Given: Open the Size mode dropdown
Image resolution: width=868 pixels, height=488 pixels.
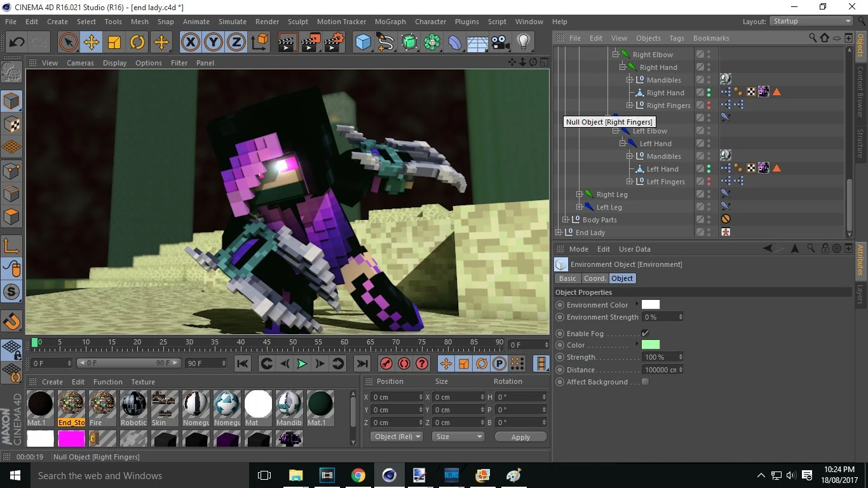Looking at the screenshot, I should point(458,437).
